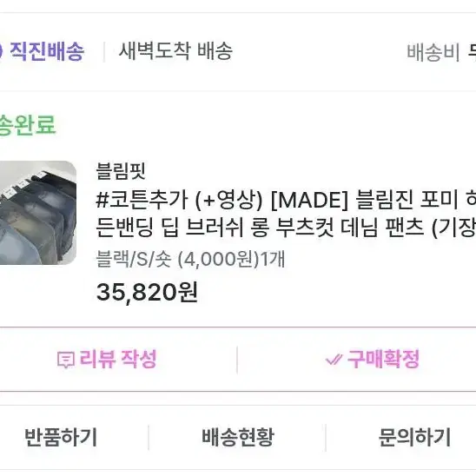
Task: Click the 배송비 shipping fee label
Action: [x=433, y=52]
